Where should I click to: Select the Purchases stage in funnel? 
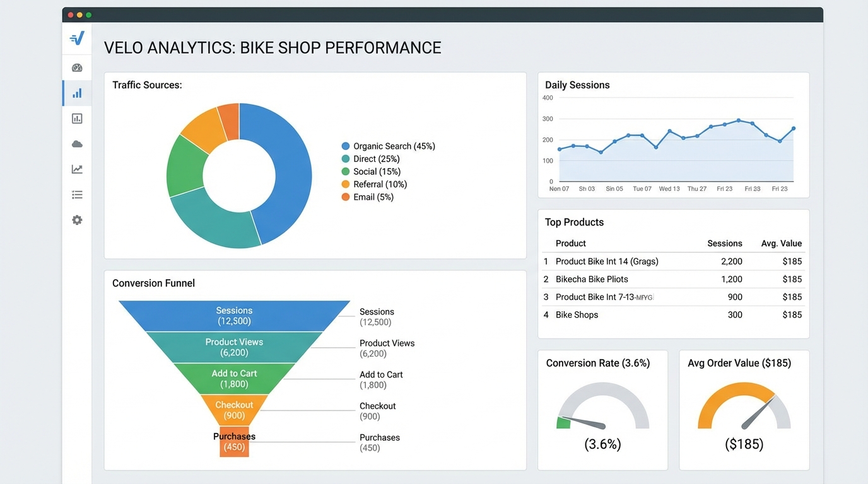point(234,442)
